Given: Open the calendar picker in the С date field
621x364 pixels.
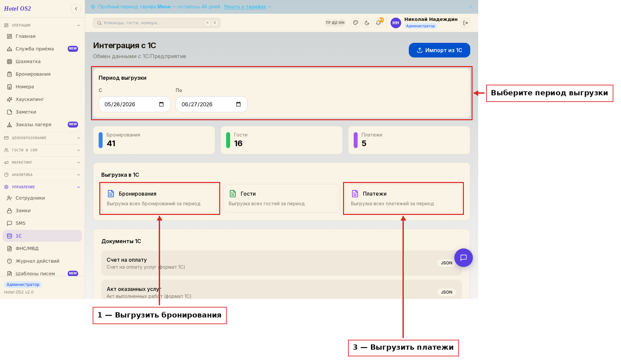Looking at the screenshot, I should click(161, 104).
